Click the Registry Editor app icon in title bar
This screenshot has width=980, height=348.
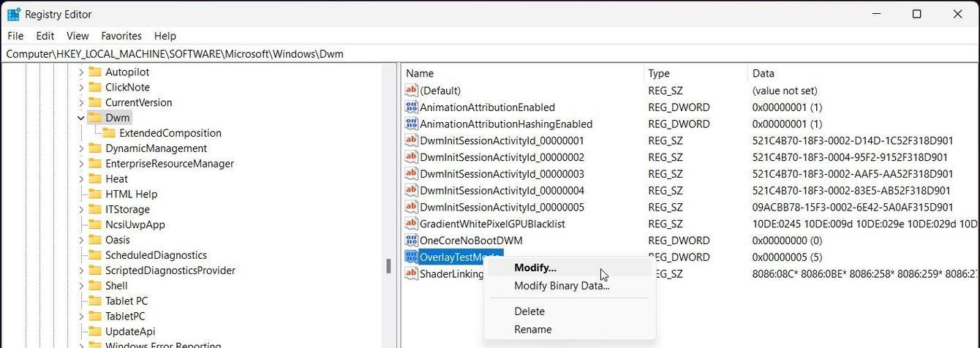point(13,14)
